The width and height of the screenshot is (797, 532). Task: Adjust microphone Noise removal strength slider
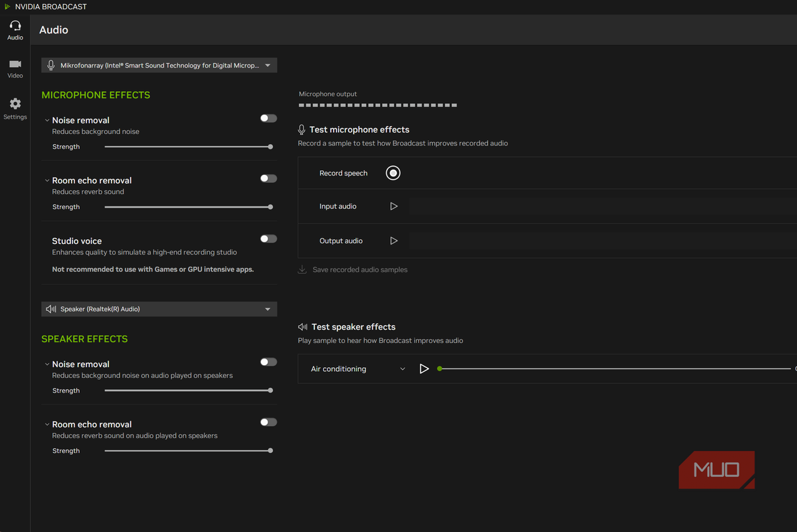point(188,147)
